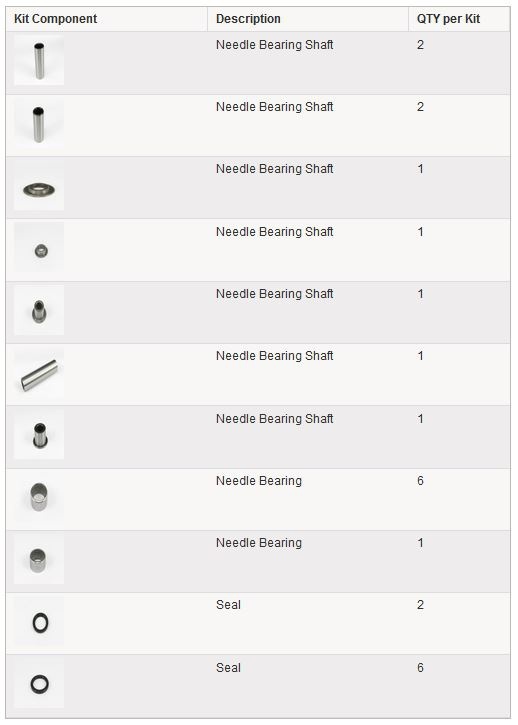The height and width of the screenshot is (725, 518).
Task: Click the needle bearing thumbnail with quantity 1
Action: tap(39, 559)
